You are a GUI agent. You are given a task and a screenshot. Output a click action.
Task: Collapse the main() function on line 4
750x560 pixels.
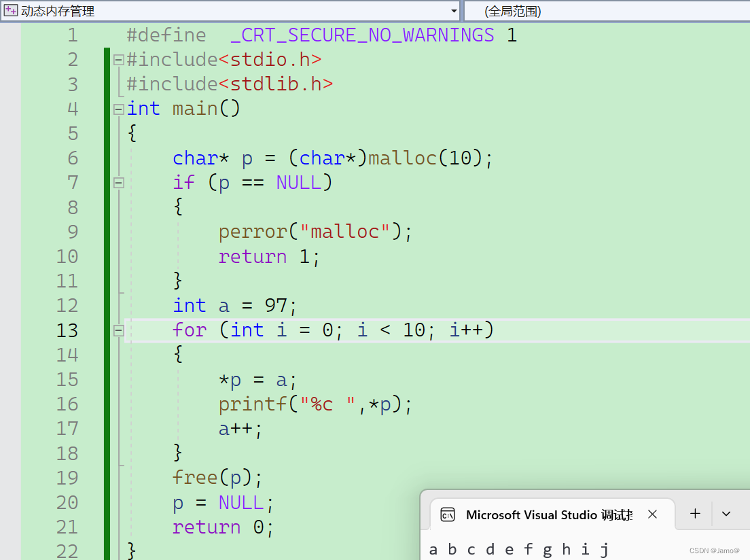point(119,109)
